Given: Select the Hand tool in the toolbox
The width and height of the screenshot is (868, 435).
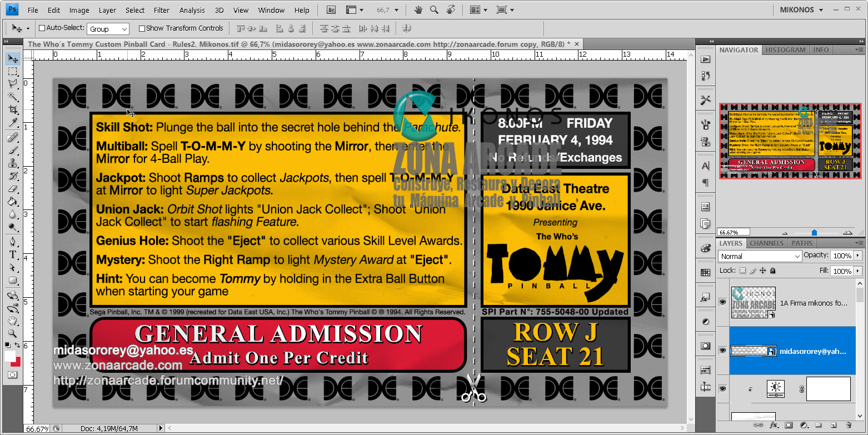Looking at the screenshot, I should tap(13, 321).
